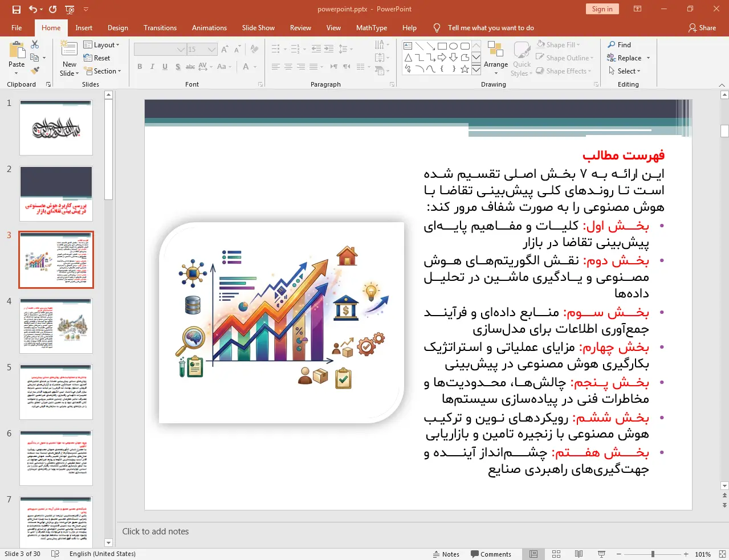Zoom out with the minus button
729x560 pixels.
click(x=619, y=554)
